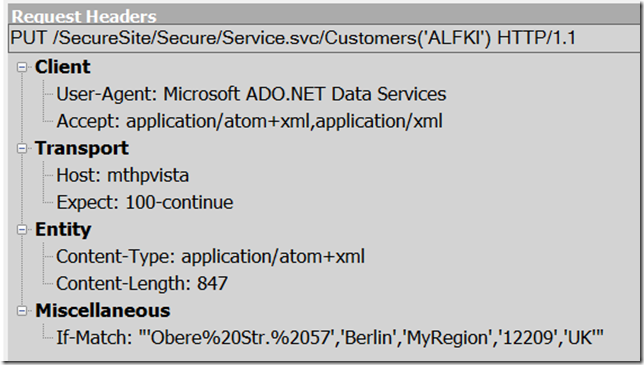Select the Entity category node
Viewport: 644px width, 365px height.
63,230
